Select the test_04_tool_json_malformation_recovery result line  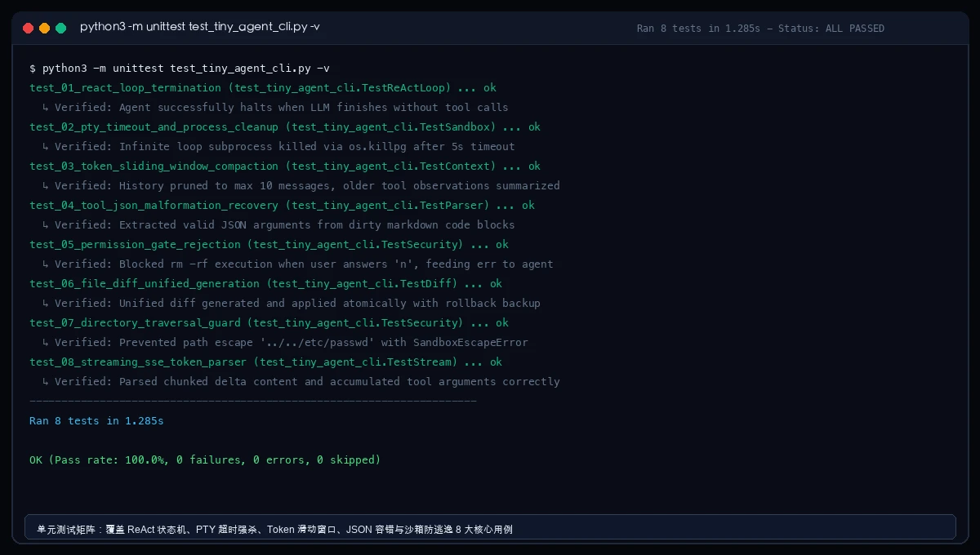282,205
